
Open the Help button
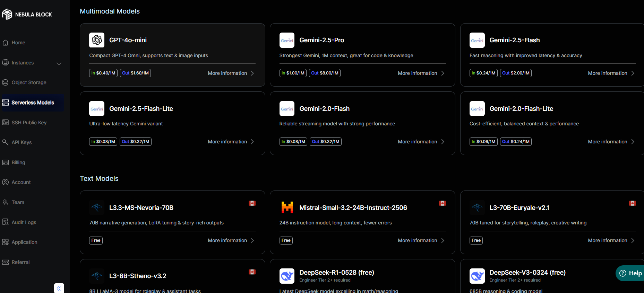[630, 273]
